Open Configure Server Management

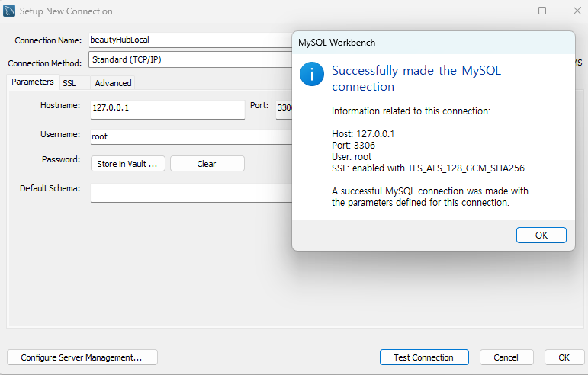(x=82, y=357)
